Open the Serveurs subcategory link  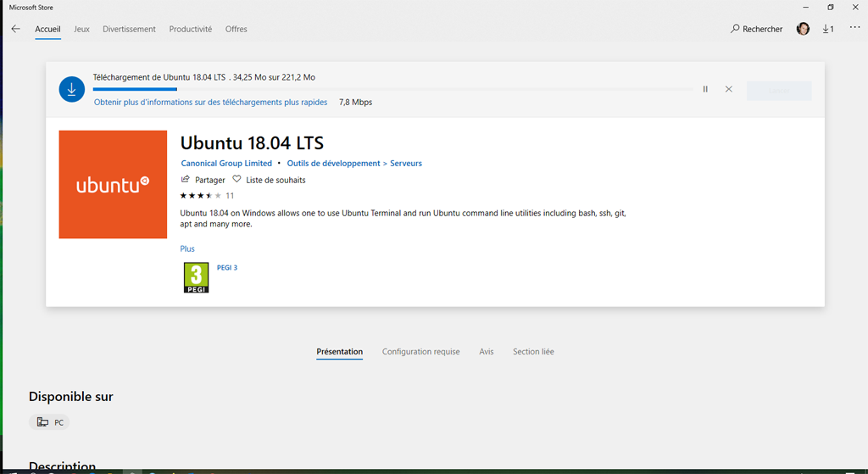pos(406,164)
